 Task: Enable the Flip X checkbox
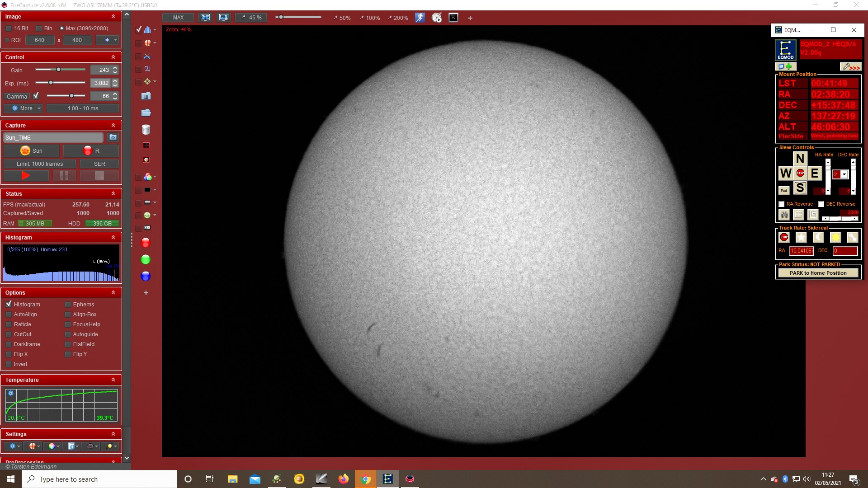coord(9,354)
